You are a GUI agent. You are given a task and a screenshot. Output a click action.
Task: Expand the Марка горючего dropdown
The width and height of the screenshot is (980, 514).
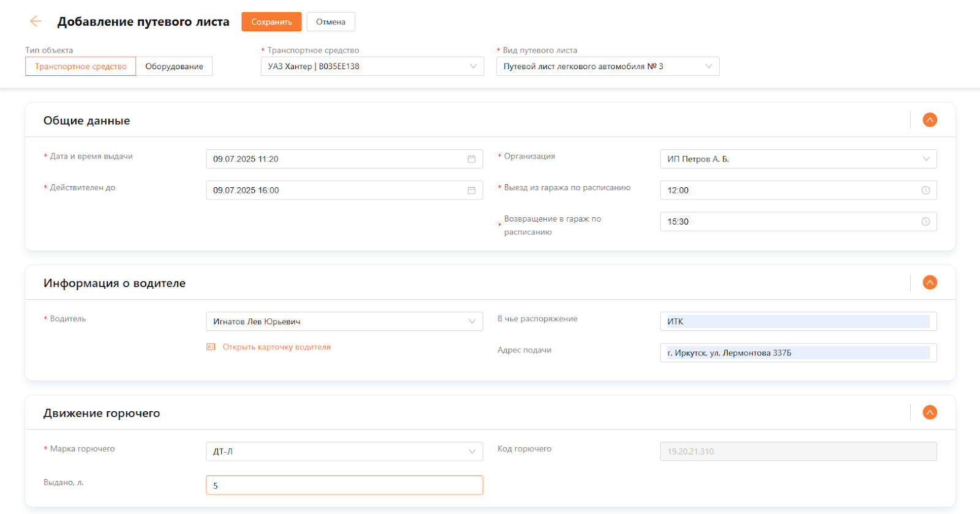click(x=344, y=452)
